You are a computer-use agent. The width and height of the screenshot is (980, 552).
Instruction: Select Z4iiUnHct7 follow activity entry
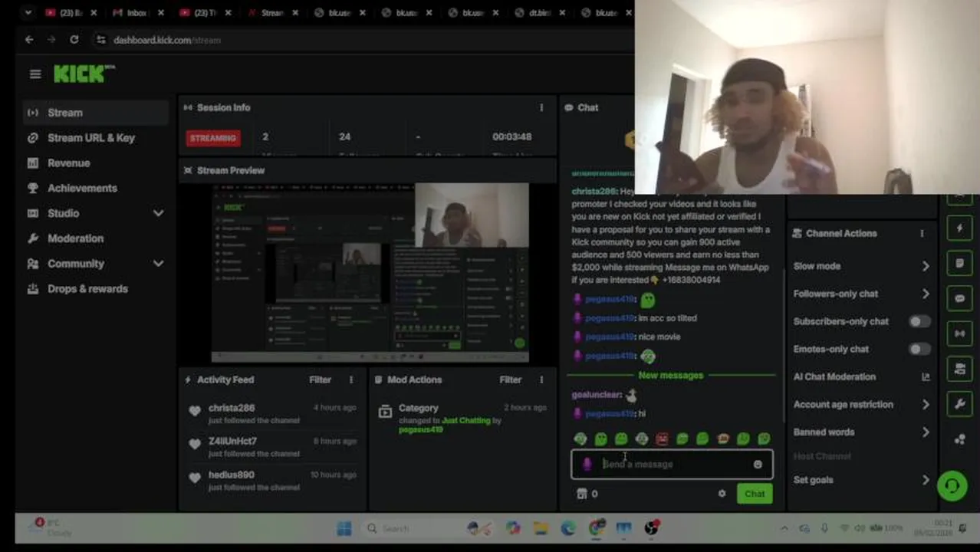click(x=272, y=446)
